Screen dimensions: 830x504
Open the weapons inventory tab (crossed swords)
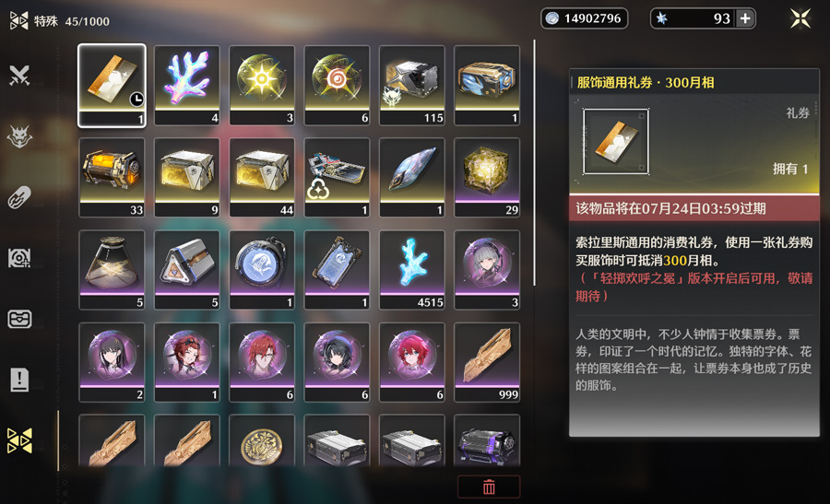(19, 76)
